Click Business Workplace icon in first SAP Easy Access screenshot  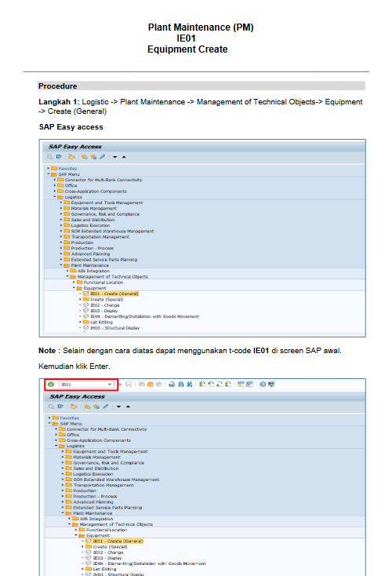click(x=71, y=157)
